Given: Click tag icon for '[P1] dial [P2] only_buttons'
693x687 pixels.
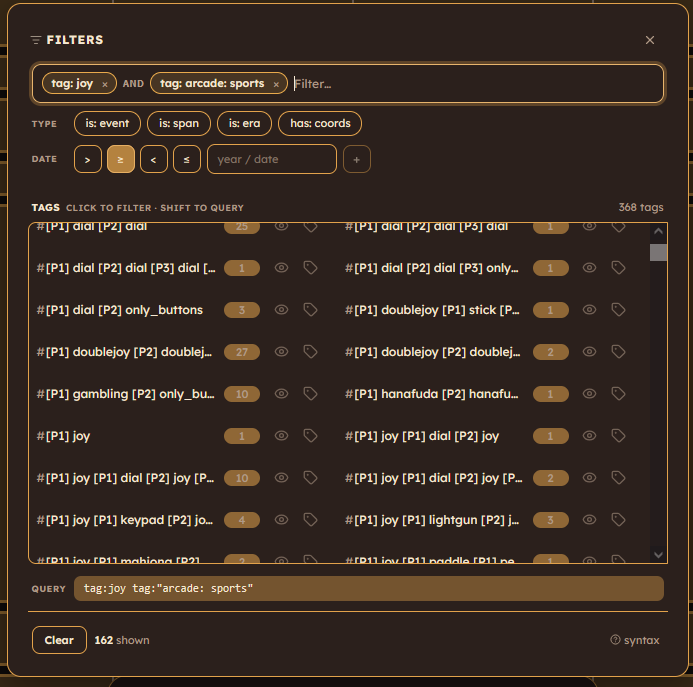Looking at the screenshot, I should pyautogui.click(x=310, y=309).
